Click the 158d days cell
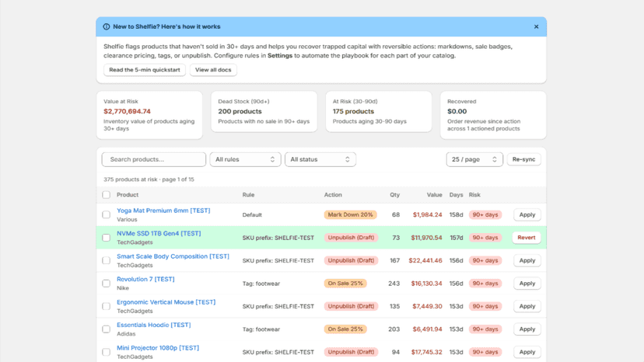644x362 pixels. pyautogui.click(x=456, y=214)
